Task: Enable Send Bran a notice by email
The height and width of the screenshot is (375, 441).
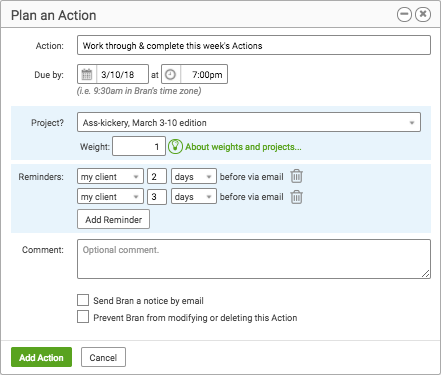Action: (83, 300)
